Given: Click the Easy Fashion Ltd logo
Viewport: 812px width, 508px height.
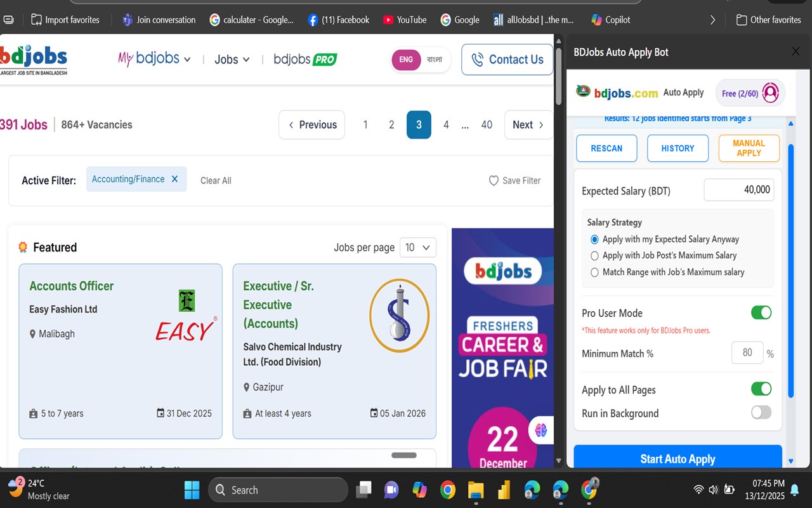Looking at the screenshot, I should tap(187, 316).
